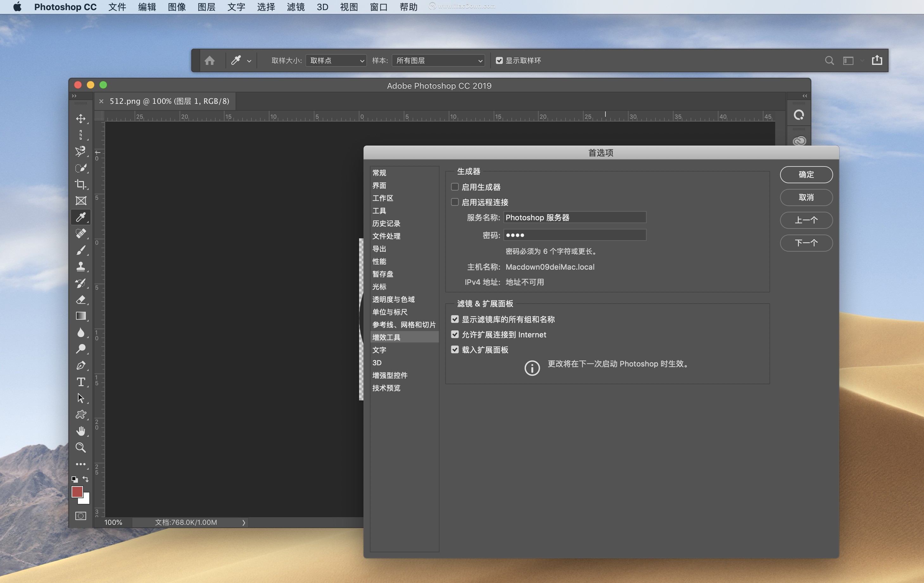Select the Pen tool
This screenshot has height=583, width=924.
(80, 366)
